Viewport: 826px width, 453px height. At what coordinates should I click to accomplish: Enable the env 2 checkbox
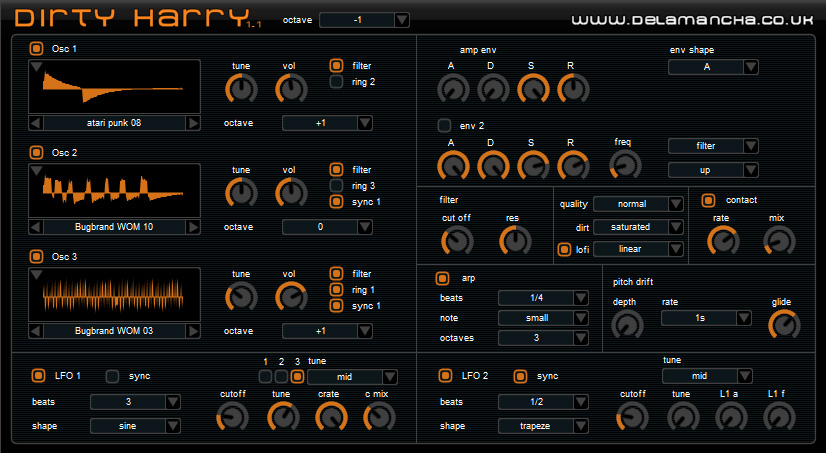pos(444,125)
